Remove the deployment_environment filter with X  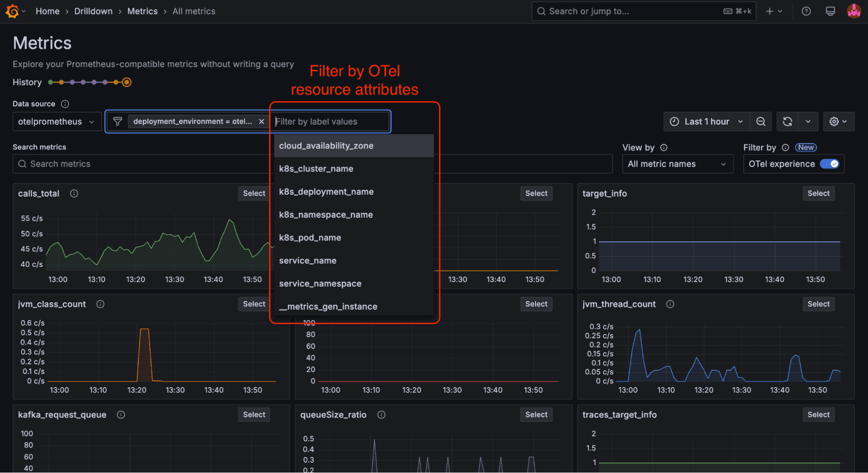(x=261, y=122)
